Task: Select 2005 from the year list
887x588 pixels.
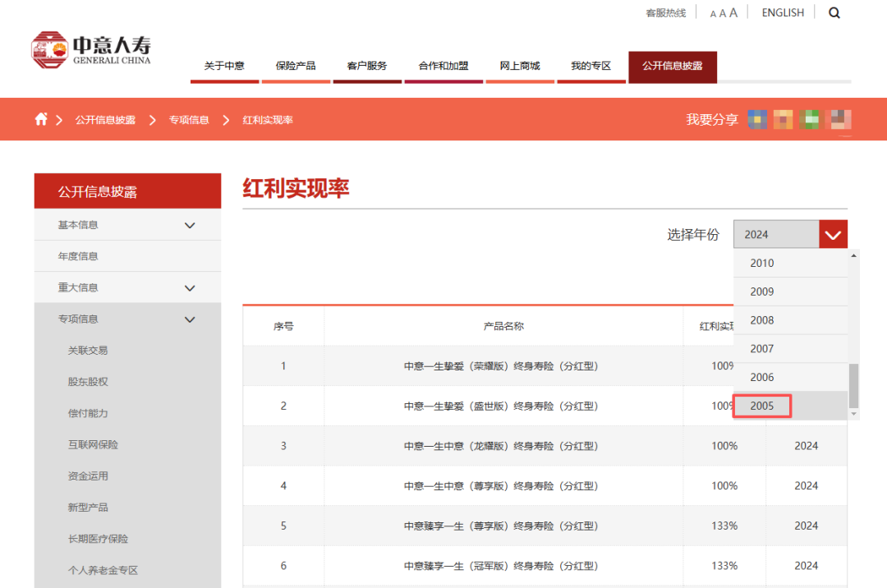Action: pyautogui.click(x=761, y=406)
